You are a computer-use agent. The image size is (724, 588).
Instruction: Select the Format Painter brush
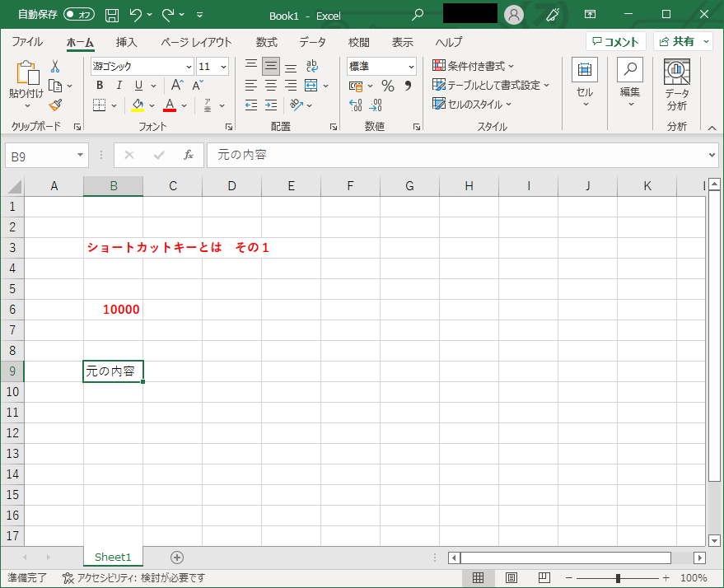click(x=55, y=105)
